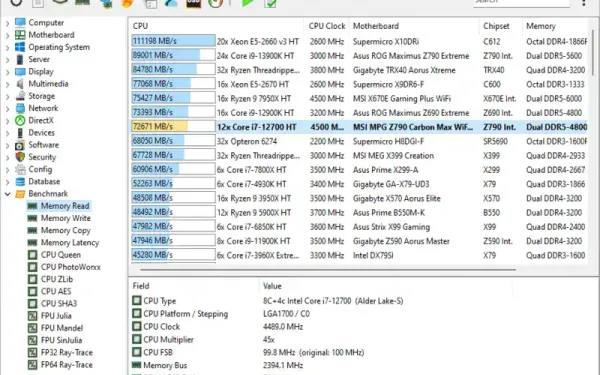Click 'Supermicro H8DGI-F' motherboard cell
Image resolution: width=600 pixels, height=375 pixels.
point(388,141)
